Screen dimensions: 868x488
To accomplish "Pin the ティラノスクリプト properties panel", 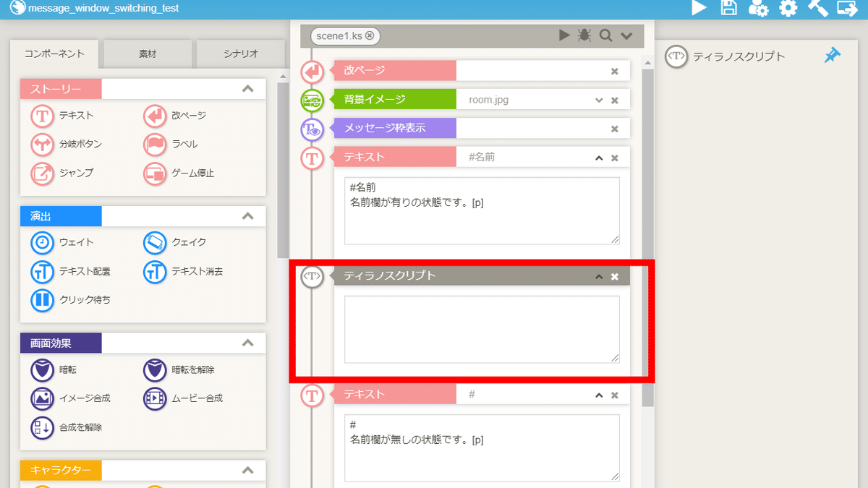I will (833, 56).
